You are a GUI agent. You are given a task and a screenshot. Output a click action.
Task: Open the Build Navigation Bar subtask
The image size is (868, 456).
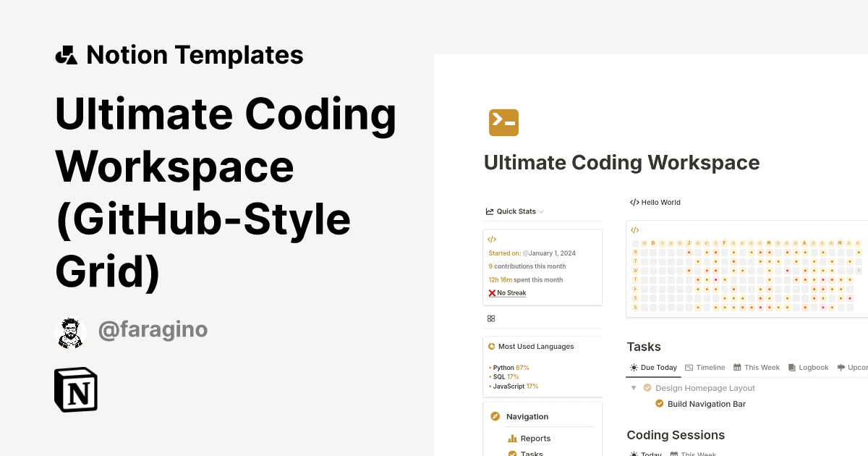point(707,404)
